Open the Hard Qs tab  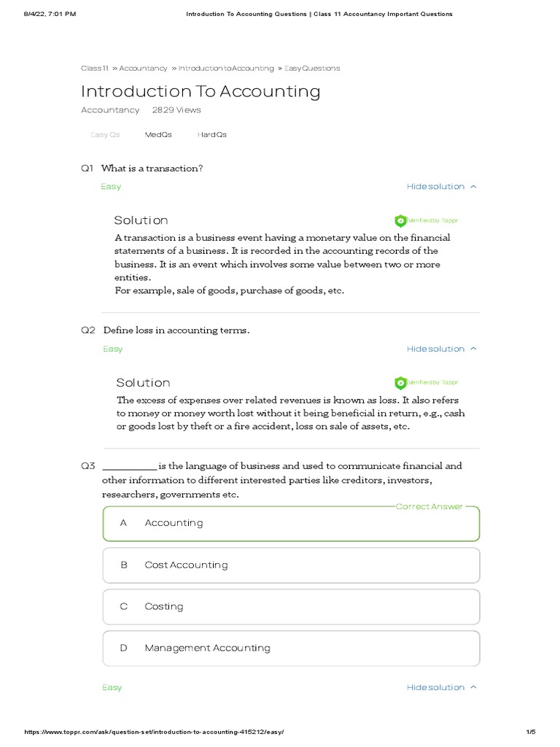212,135
